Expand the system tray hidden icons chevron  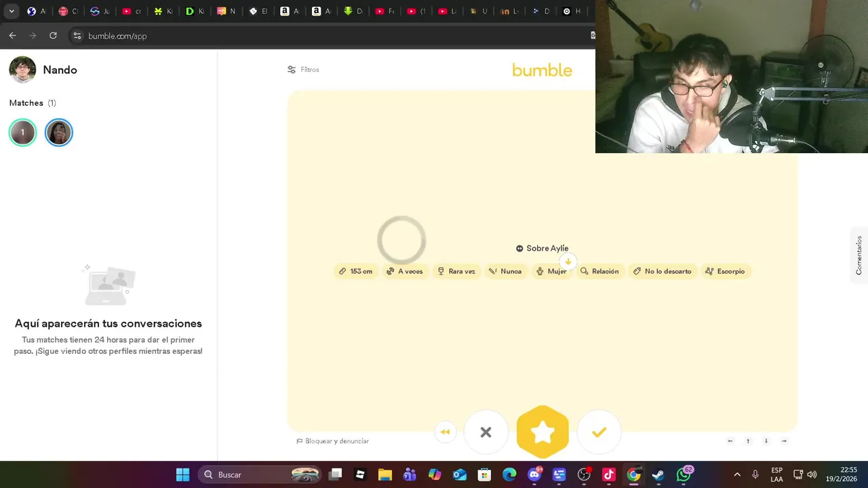click(737, 474)
